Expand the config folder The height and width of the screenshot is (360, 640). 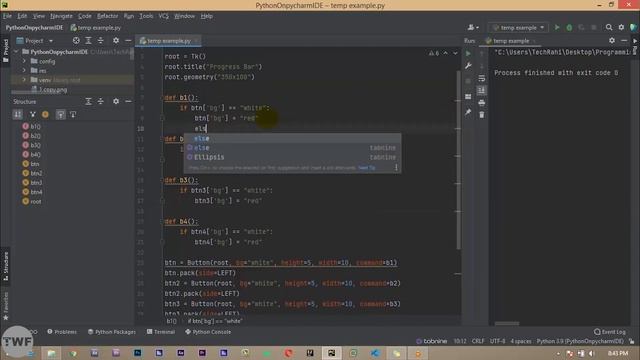click(x=24, y=61)
